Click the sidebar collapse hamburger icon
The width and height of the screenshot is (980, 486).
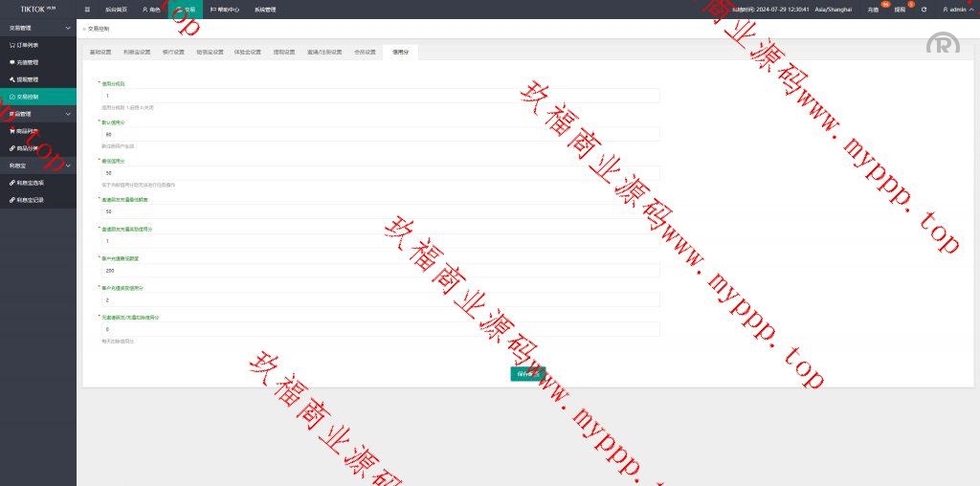[87, 9]
